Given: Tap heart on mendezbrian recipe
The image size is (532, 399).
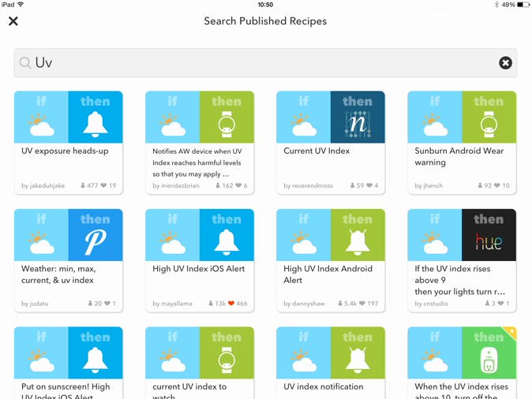Looking at the screenshot, I should coord(238,185).
